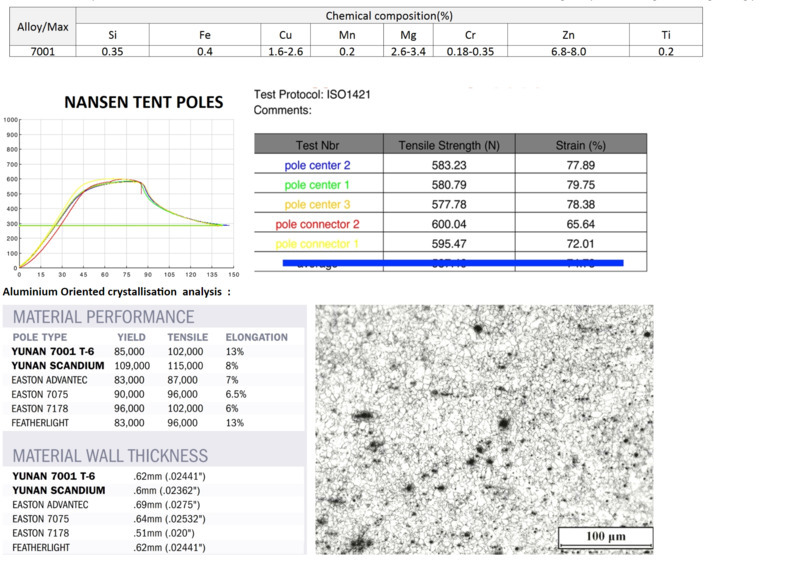
Task: Click the blue bar covering the average row
Action: pos(453,263)
